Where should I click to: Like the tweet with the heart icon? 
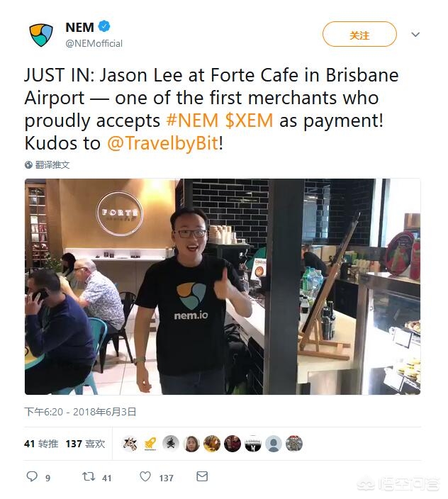click(x=145, y=476)
